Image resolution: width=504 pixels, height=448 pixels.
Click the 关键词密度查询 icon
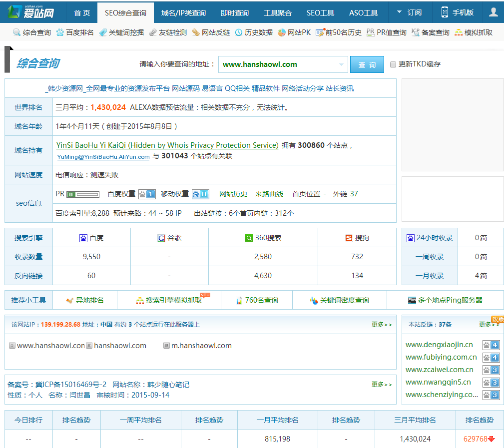[314, 301]
